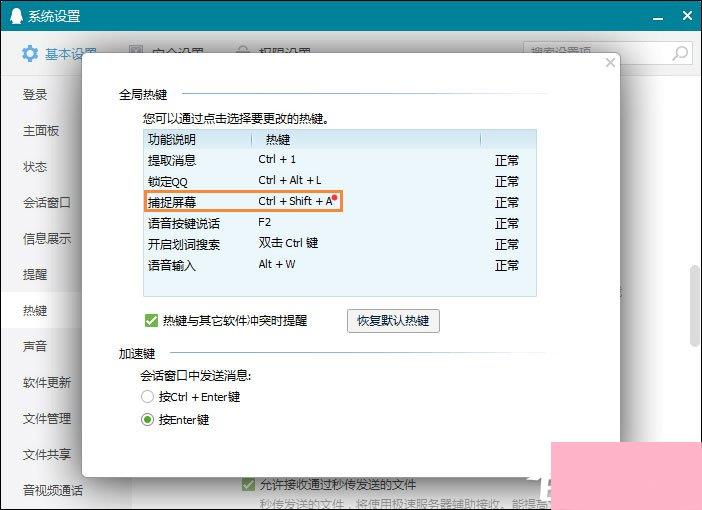Image resolution: width=702 pixels, height=510 pixels.
Task: Click 恢复默认热键 button
Action: pos(393,321)
